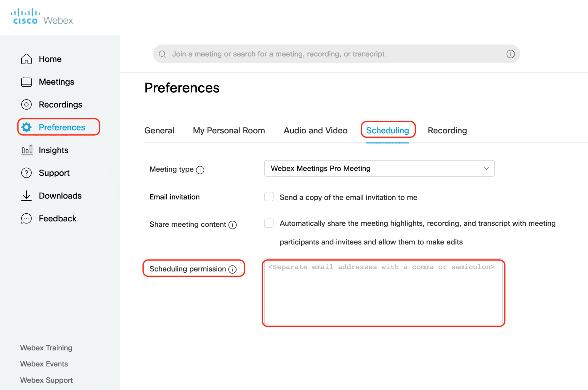Open Meetings from the sidebar icon
588x390 pixels.
click(26, 81)
